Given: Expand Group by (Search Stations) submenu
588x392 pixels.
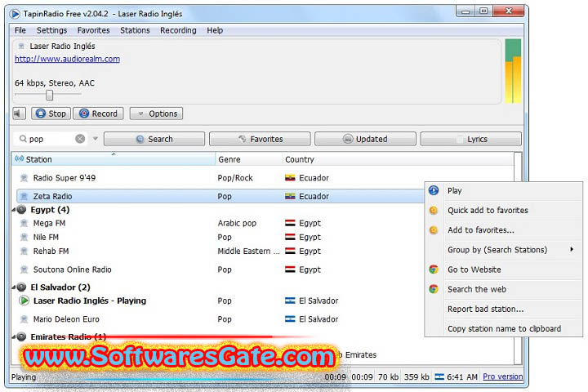Looking at the screenshot, I should pyautogui.click(x=504, y=250).
